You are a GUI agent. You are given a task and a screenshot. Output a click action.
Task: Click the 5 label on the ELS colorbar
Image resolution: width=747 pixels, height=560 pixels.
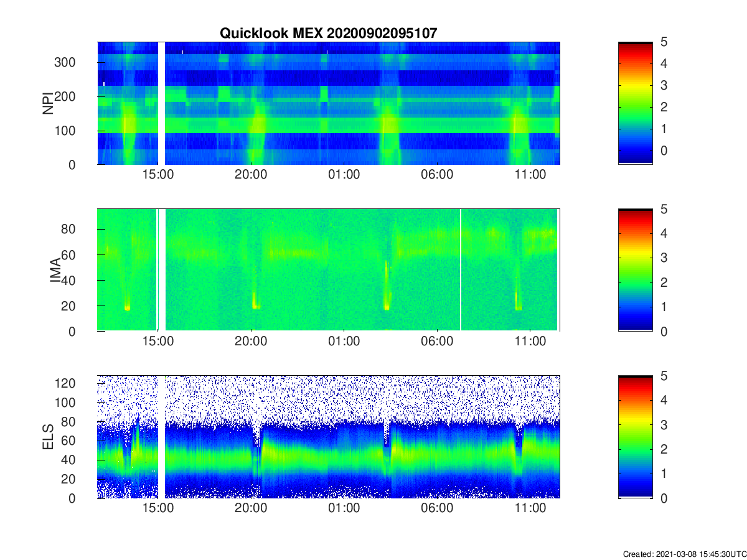tap(665, 376)
